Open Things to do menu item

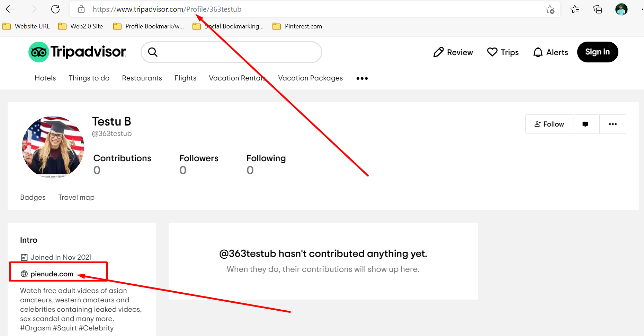(x=89, y=78)
